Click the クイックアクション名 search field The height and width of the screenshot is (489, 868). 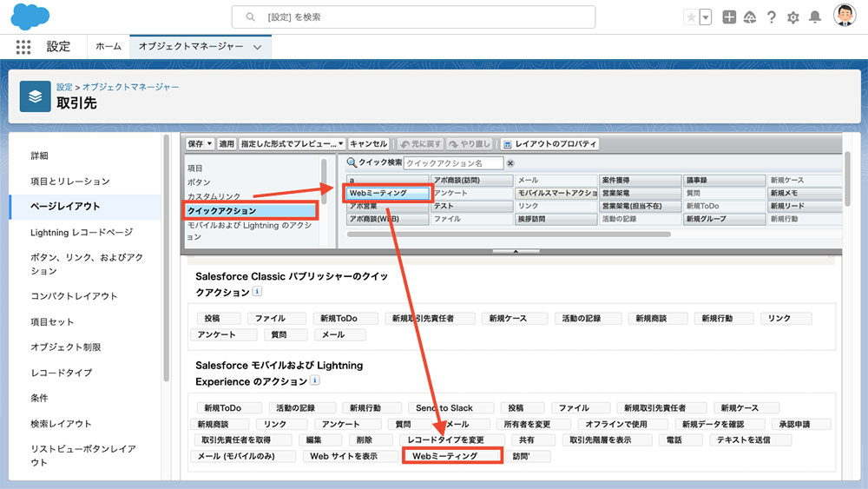[x=453, y=163]
